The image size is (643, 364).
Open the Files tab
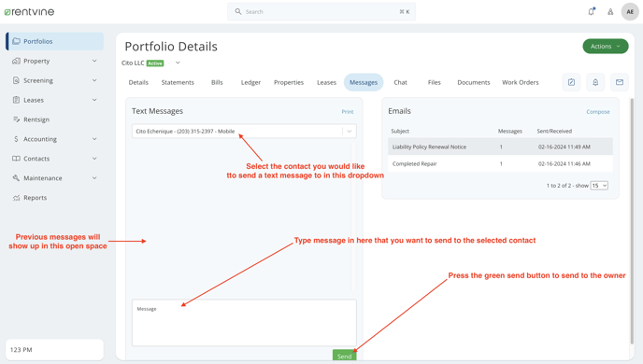[435, 82]
